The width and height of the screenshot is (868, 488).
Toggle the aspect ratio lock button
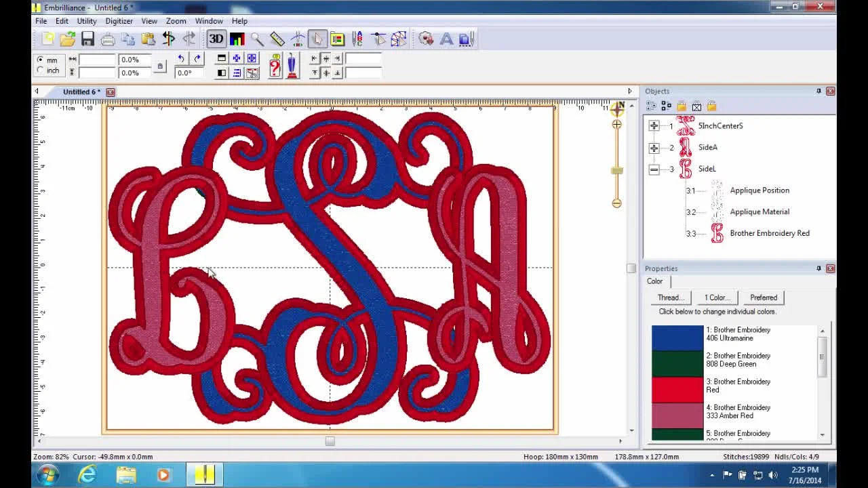pyautogui.click(x=160, y=66)
